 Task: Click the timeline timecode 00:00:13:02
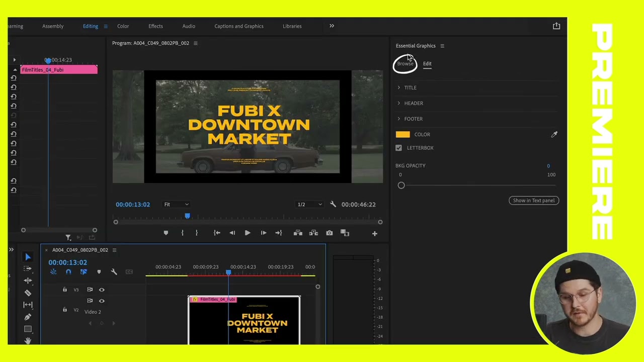pyautogui.click(x=67, y=262)
